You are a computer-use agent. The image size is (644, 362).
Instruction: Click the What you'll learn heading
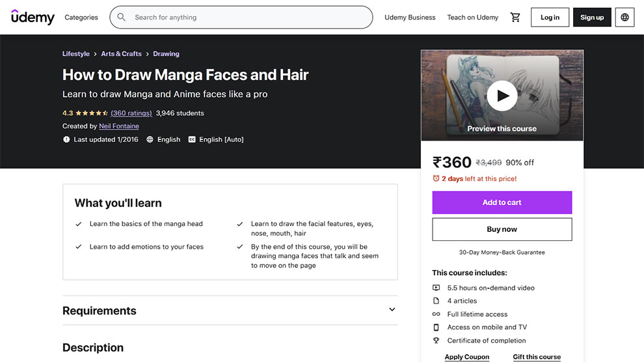(x=118, y=203)
